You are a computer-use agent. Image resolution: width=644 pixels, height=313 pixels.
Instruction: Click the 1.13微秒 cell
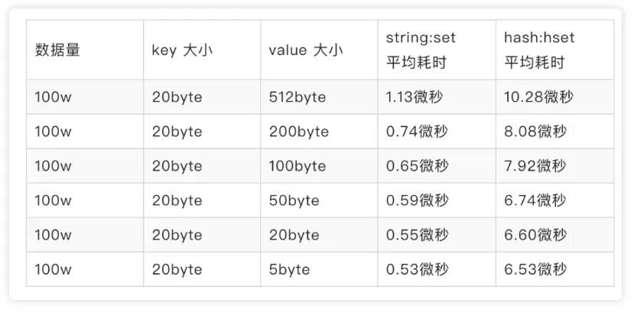(x=437, y=97)
